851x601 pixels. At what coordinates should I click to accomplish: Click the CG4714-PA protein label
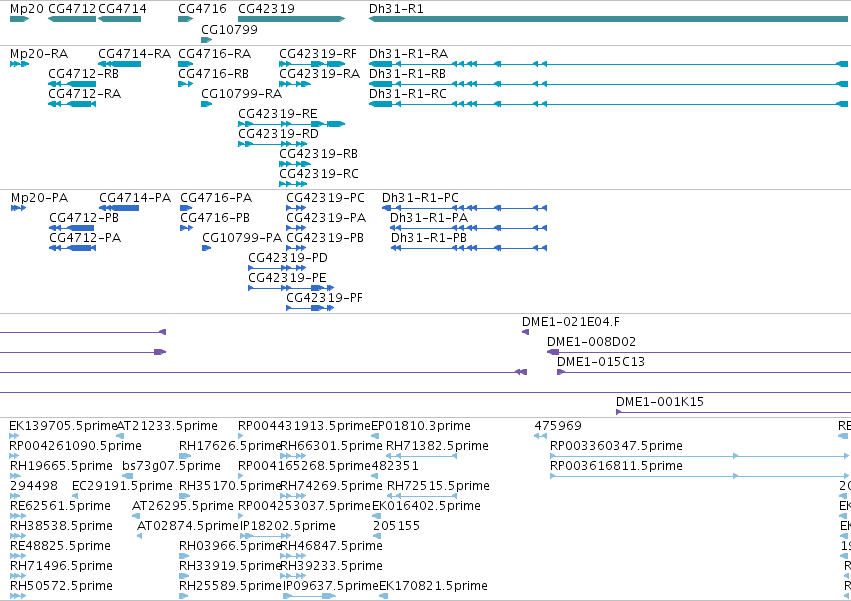coord(135,198)
